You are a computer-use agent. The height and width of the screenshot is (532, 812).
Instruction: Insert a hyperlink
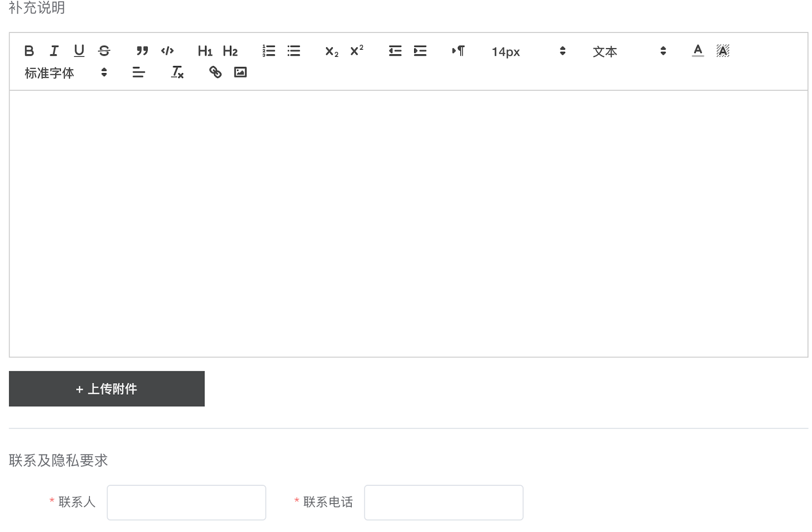[x=215, y=73]
